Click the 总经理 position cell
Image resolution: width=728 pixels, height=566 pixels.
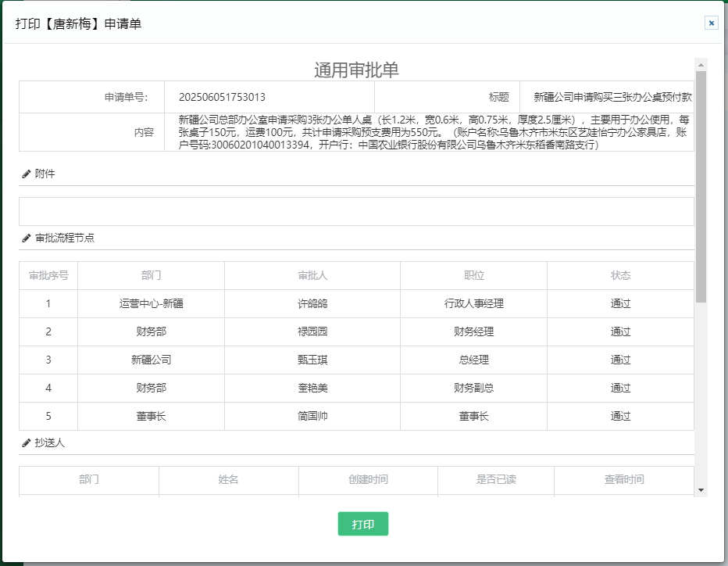473,360
